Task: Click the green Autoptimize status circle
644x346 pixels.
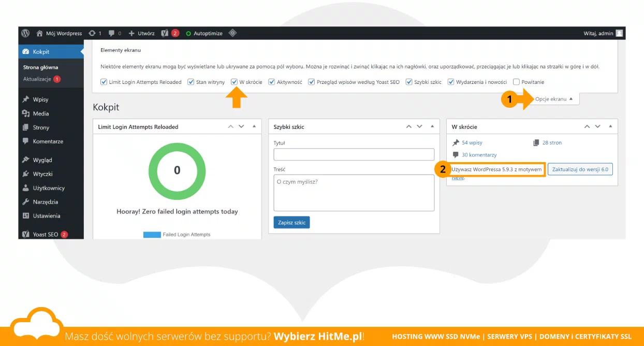Action: (188, 34)
